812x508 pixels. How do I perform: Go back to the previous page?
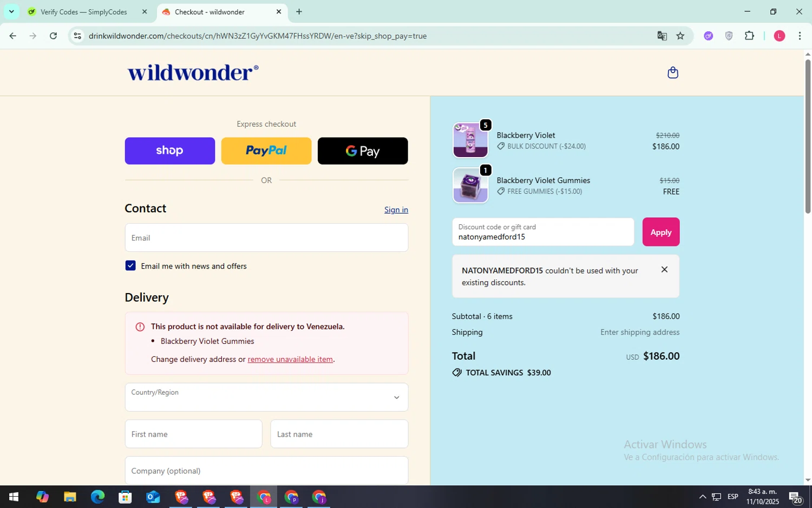pyautogui.click(x=12, y=36)
